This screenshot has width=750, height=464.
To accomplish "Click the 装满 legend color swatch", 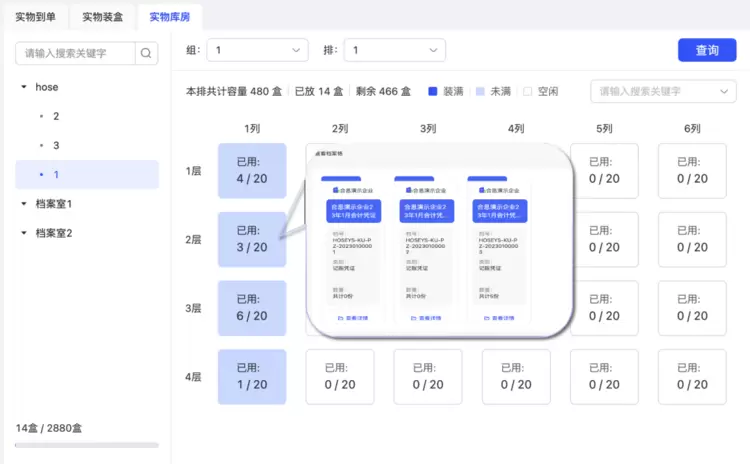I will 433,91.
